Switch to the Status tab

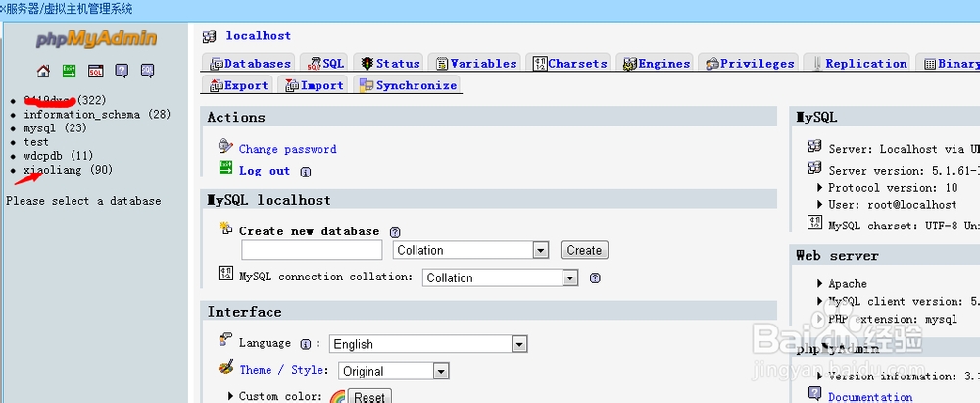pyautogui.click(x=389, y=63)
